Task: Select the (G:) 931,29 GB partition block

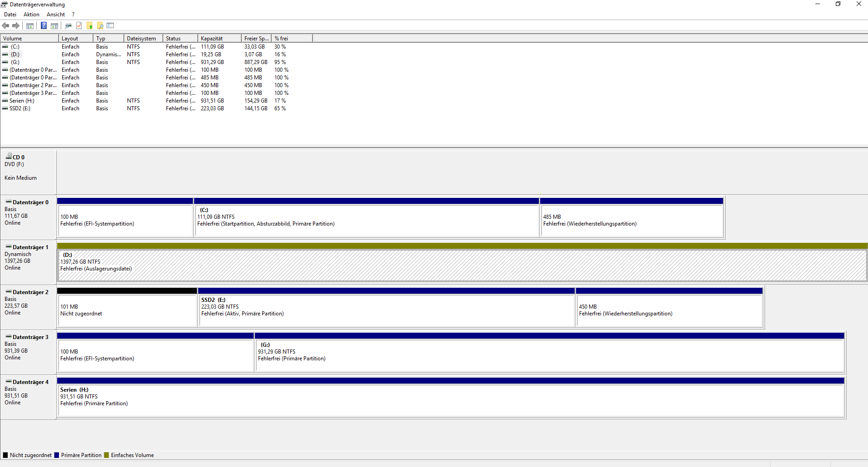Action: coord(550,352)
